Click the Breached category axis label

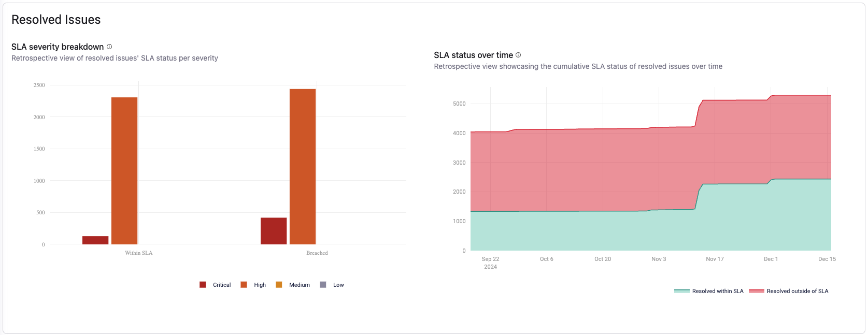317,253
